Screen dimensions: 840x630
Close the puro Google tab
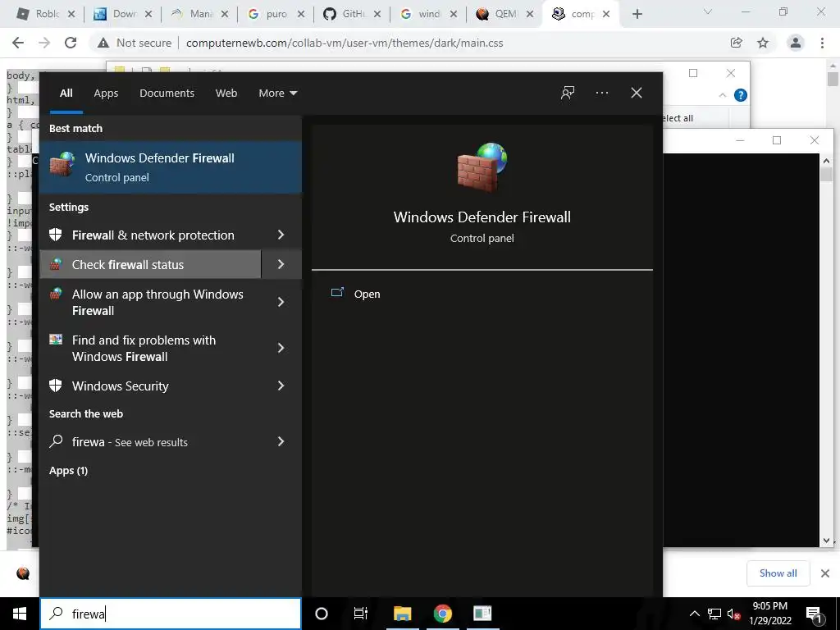[x=301, y=14]
